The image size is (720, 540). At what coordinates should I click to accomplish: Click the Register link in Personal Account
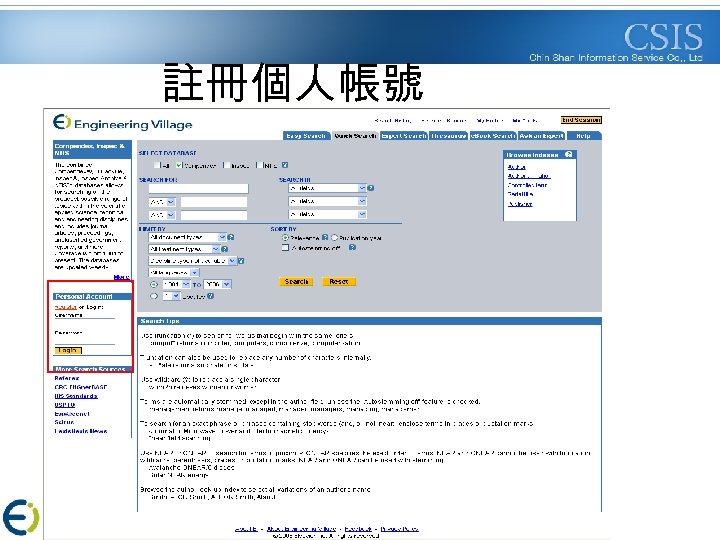(x=66, y=307)
